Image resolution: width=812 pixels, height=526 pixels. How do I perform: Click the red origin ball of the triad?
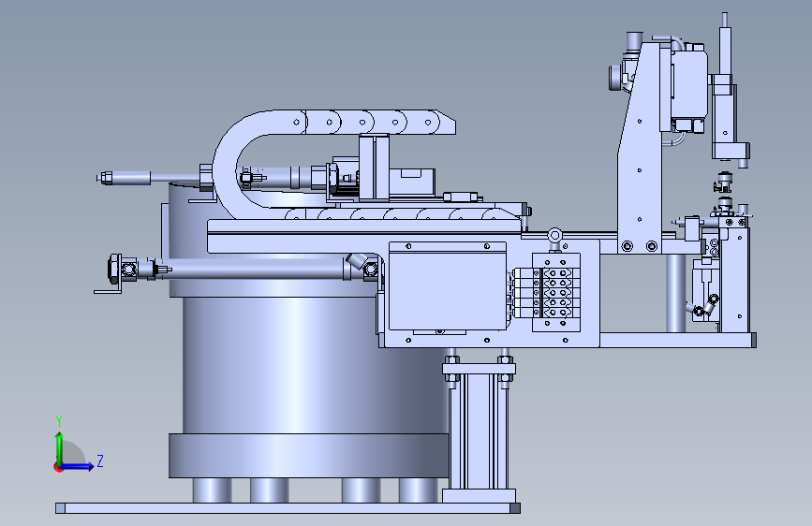point(58,467)
